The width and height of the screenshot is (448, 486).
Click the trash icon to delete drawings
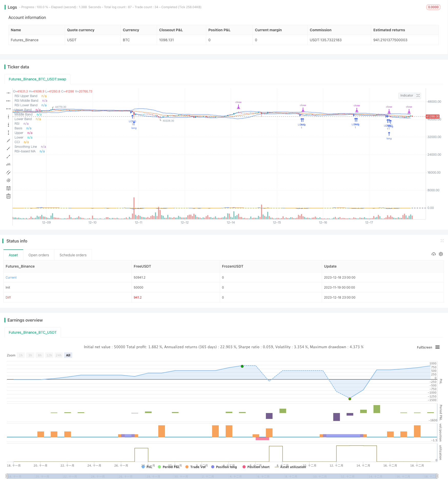[8, 196]
